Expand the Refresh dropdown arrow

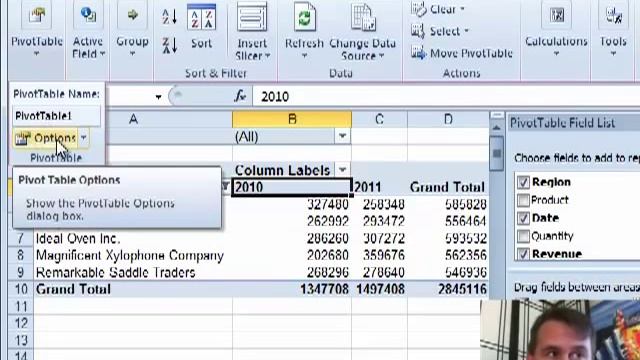pos(304,56)
